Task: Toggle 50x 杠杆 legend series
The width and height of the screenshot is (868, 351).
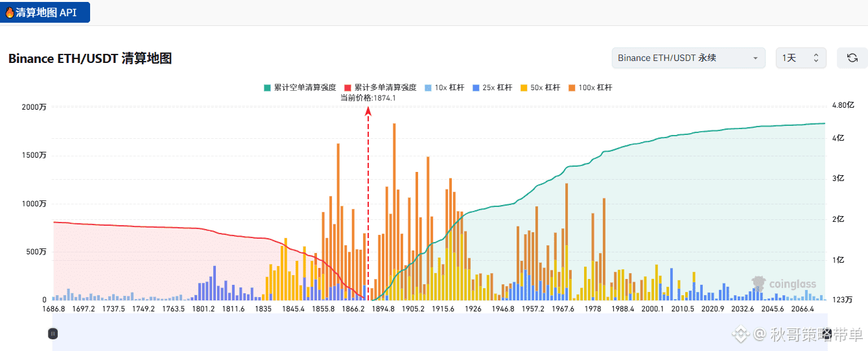Action: point(540,88)
